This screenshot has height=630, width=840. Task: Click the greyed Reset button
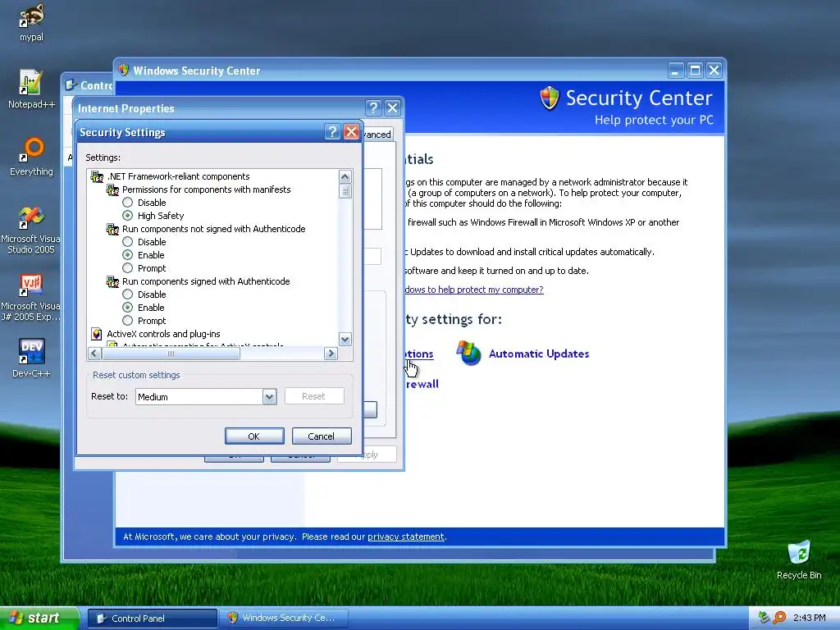314,396
